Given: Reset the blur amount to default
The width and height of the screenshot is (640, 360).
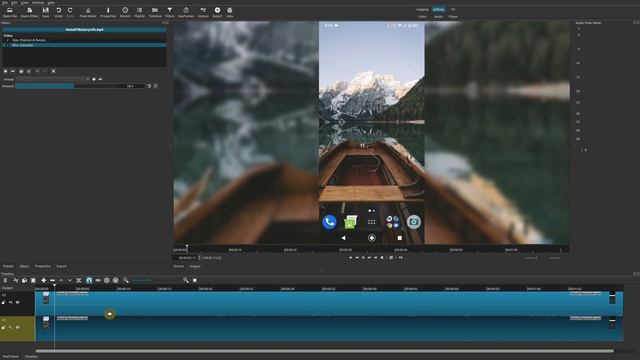Looking at the screenshot, I should (149, 86).
